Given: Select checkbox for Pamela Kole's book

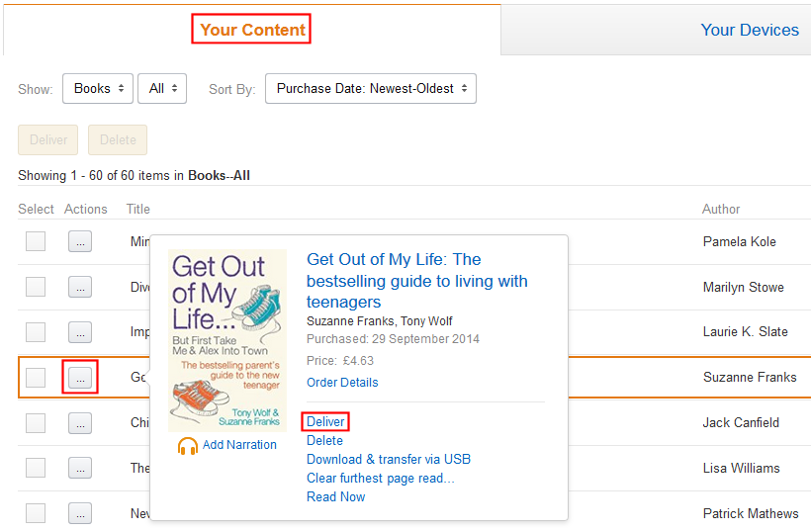Looking at the screenshot, I should [36, 241].
